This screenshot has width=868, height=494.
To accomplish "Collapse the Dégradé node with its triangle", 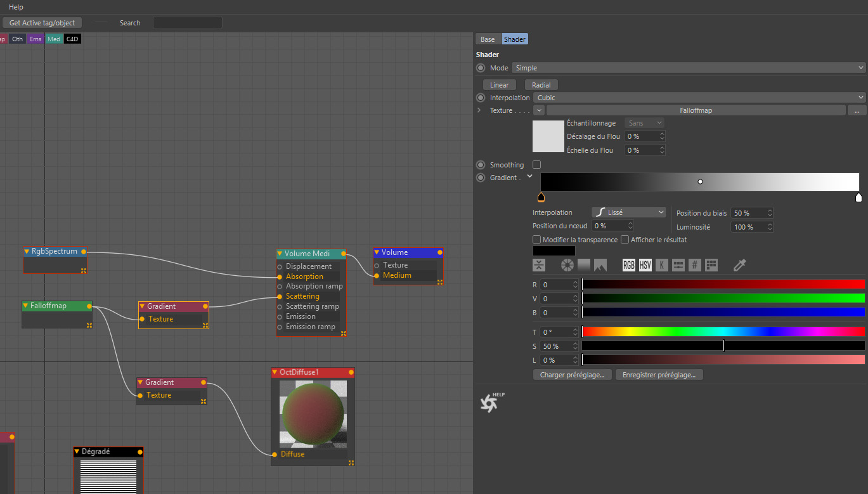I will click(x=77, y=452).
